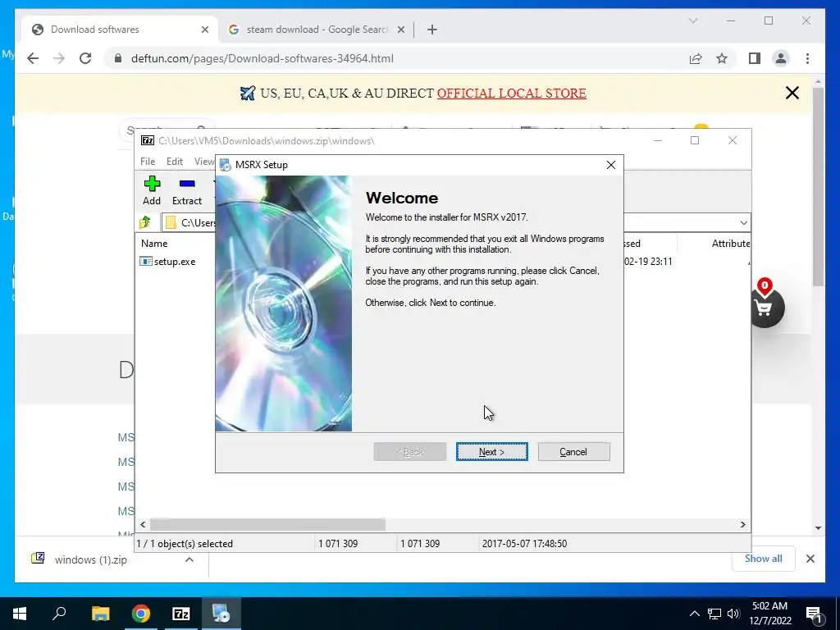The image size is (840, 630).
Task: Dismiss the yellow store banner
Action: 792,93
